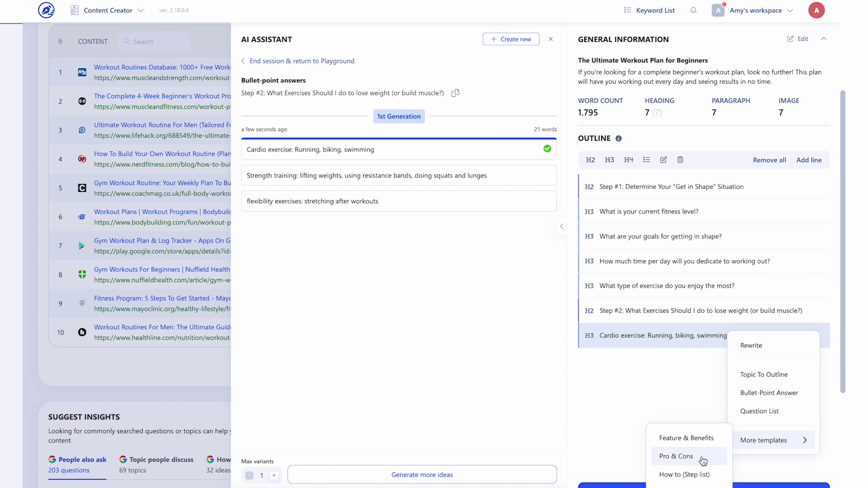The image size is (868, 488).
Task: Delete outline using the trash icon
Action: click(x=680, y=160)
